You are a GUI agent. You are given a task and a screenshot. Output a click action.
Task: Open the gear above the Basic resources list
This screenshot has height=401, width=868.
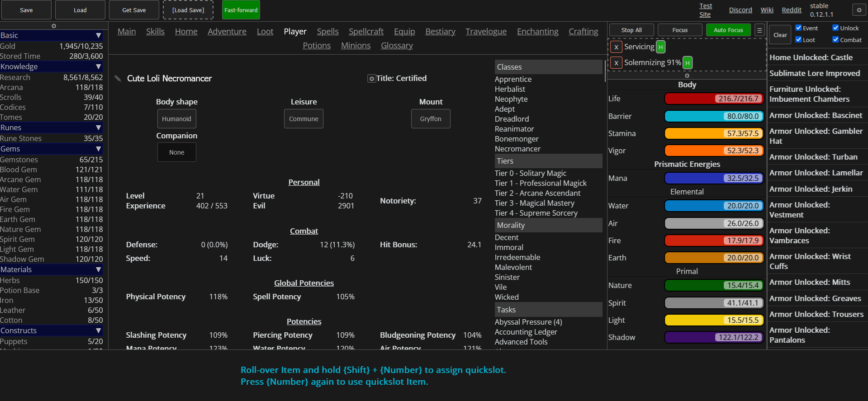[54, 26]
